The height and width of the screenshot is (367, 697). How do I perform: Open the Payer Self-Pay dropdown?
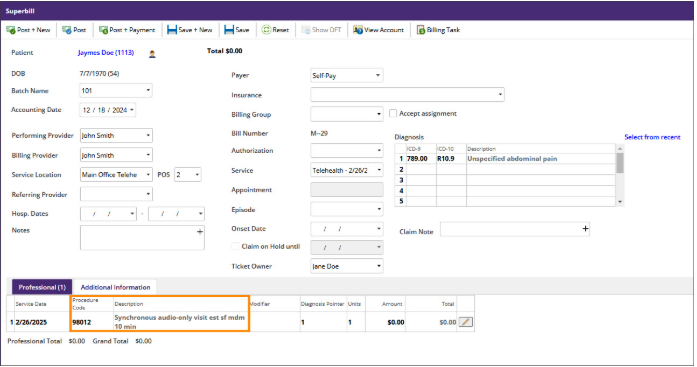[x=378, y=76]
